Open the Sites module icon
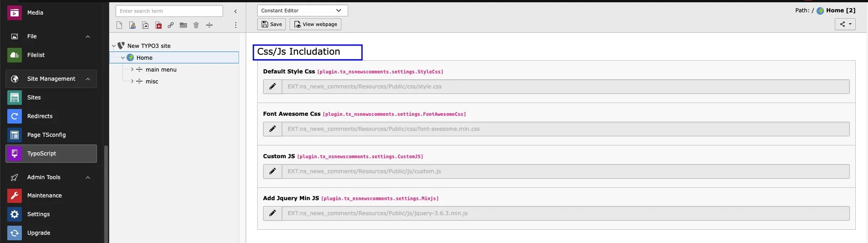868x243 pixels. (x=15, y=98)
